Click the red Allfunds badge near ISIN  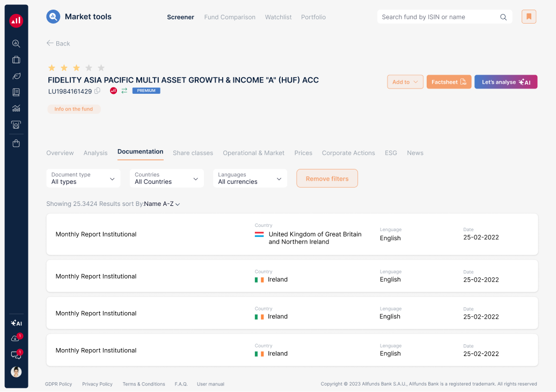click(113, 91)
